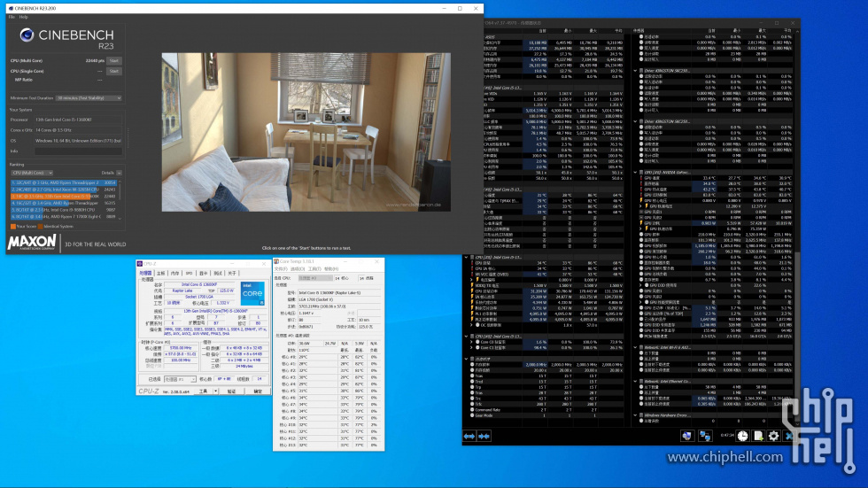This screenshot has width=868, height=488.
Task: Click CPU-Z title bar app icon
Action: coord(140,263)
